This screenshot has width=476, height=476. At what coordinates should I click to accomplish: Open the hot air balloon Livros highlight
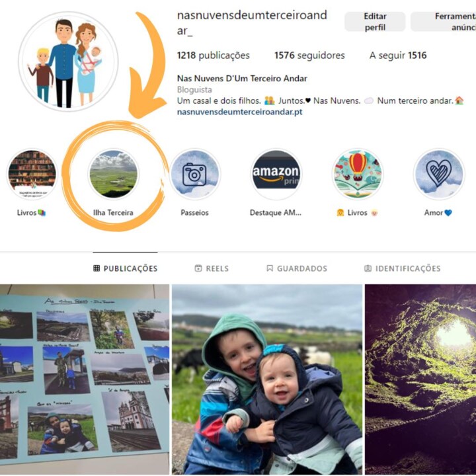coord(357,174)
